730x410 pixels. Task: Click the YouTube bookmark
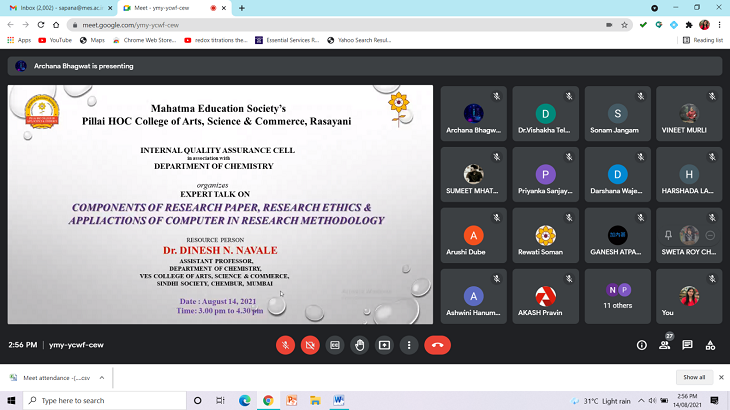pyautogui.click(x=55, y=40)
